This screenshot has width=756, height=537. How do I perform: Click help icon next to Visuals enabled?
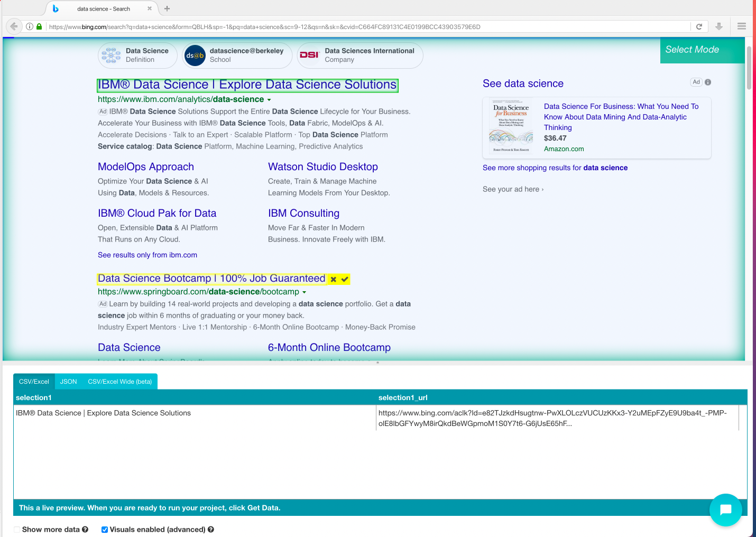pyautogui.click(x=211, y=530)
